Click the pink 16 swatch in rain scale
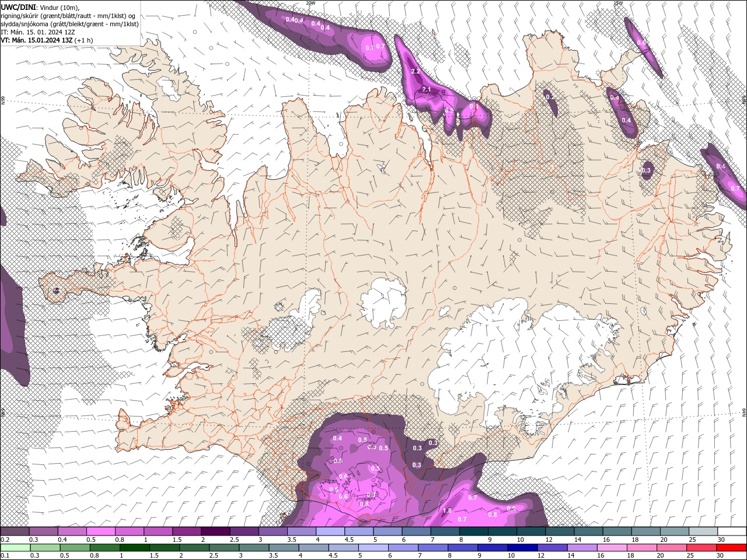 [612, 548]
